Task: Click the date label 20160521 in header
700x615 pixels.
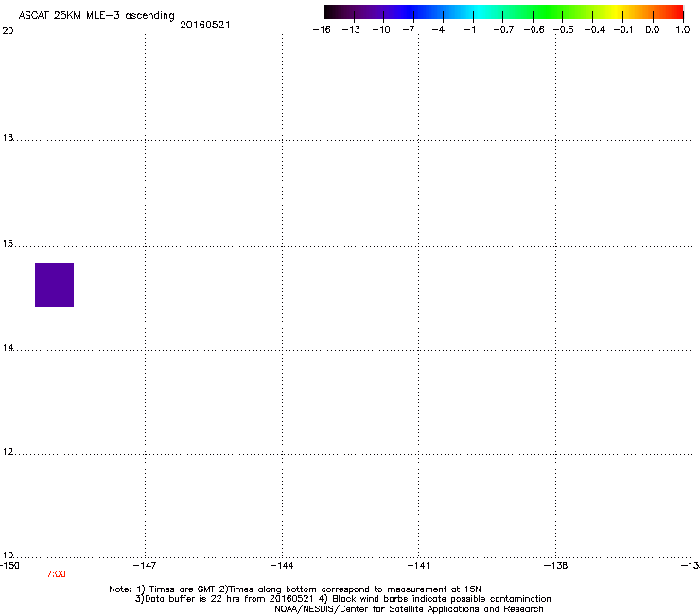Action: [205, 25]
